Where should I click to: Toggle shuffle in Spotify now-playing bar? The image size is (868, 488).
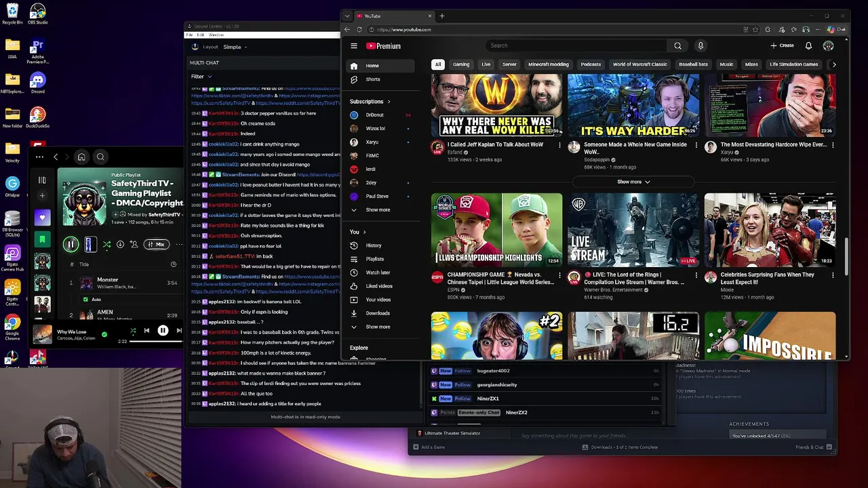(x=133, y=331)
